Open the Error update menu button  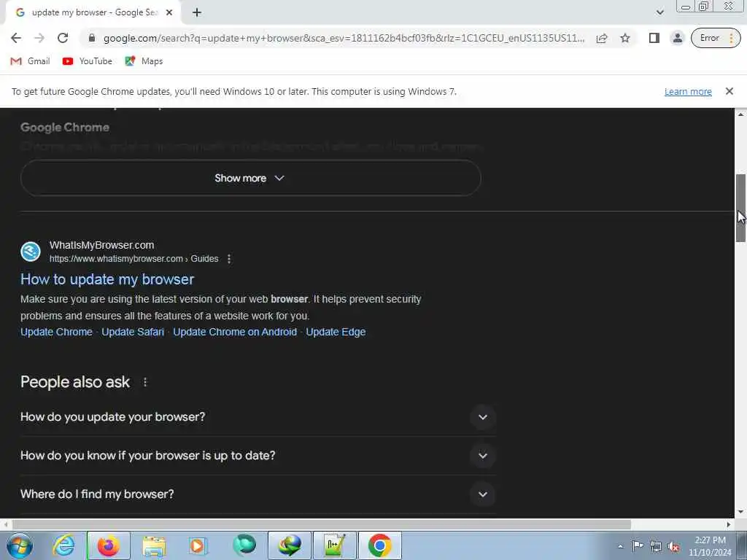[716, 38]
